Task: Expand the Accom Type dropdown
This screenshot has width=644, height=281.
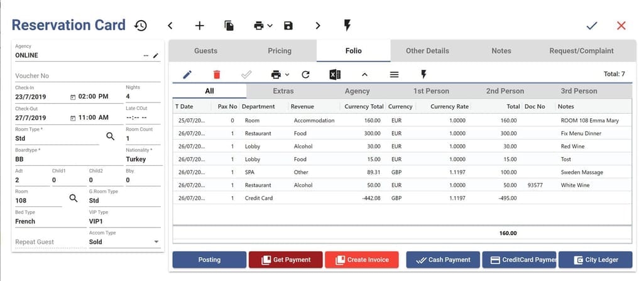Action: pos(156,242)
